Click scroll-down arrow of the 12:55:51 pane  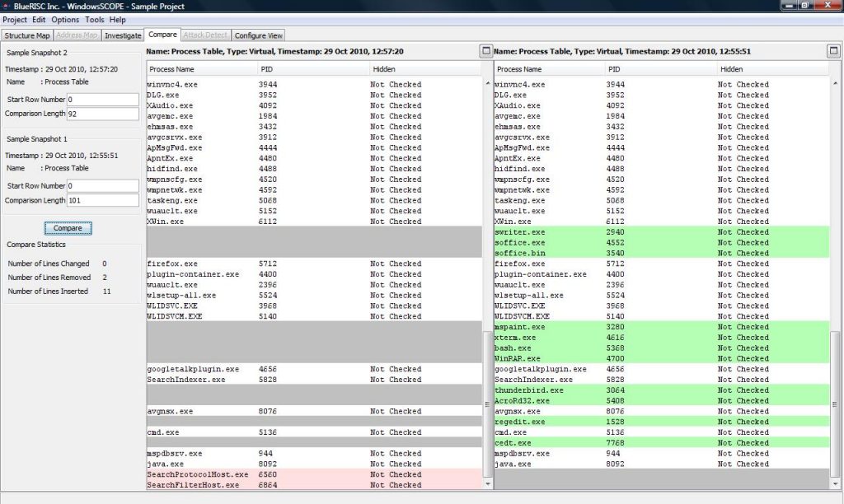(x=835, y=484)
